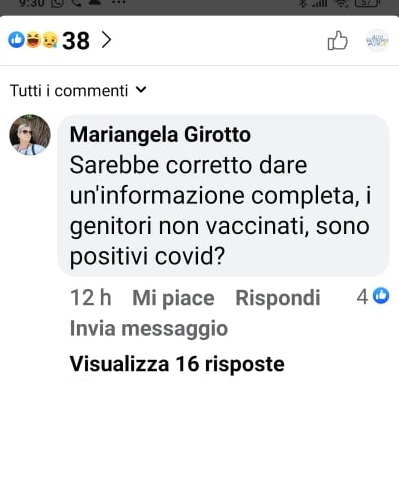This screenshot has width=399, height=485.
Task: Tap the battery indicator in status bar
Action: pyautogui.click(x=367, y=3)
